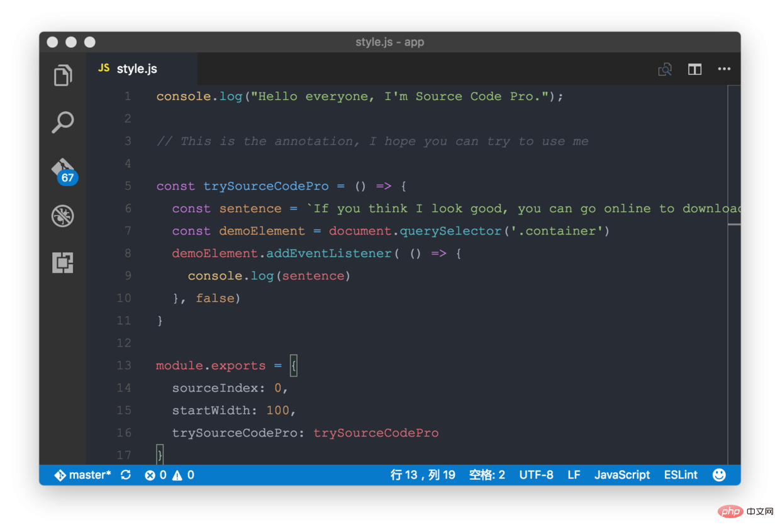The image size is (780, 532).
Task: Change indentation 空格: 2
Action: pos(487,475)
